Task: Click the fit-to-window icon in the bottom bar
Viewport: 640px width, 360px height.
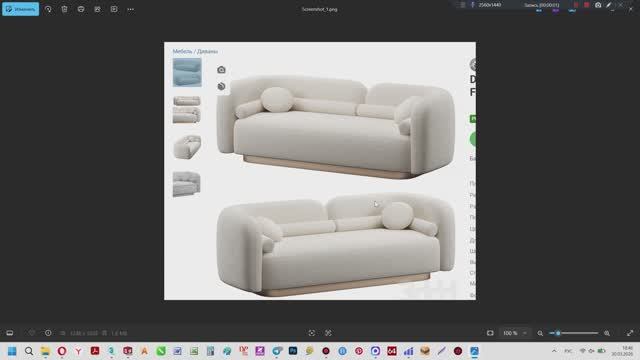Action: click(312, 333)
